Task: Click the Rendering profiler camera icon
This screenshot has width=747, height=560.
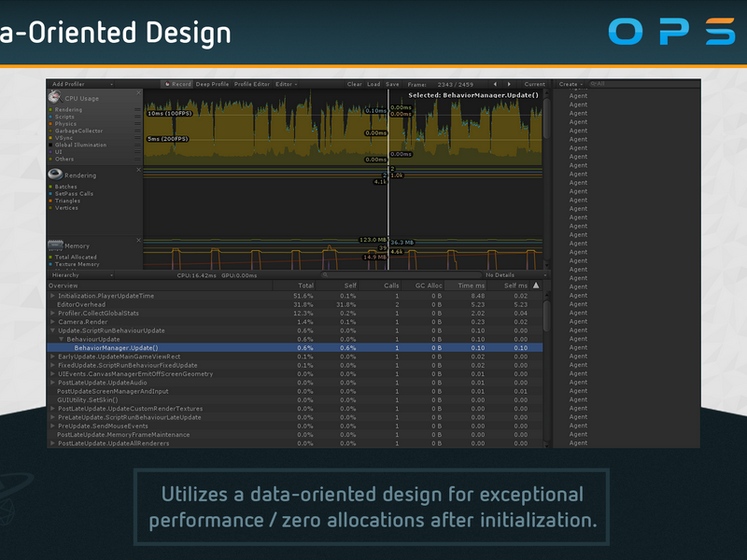Action: [x=55, y=175]
